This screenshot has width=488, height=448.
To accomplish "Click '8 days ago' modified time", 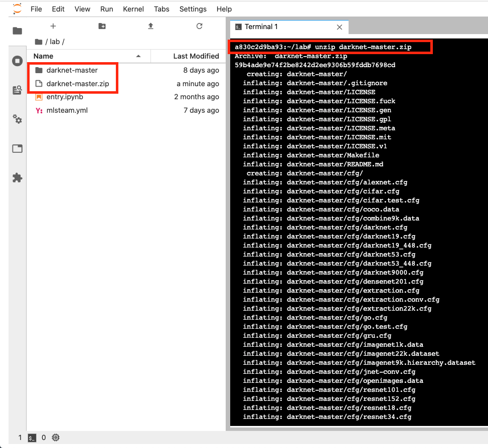I will pos(201,70).
